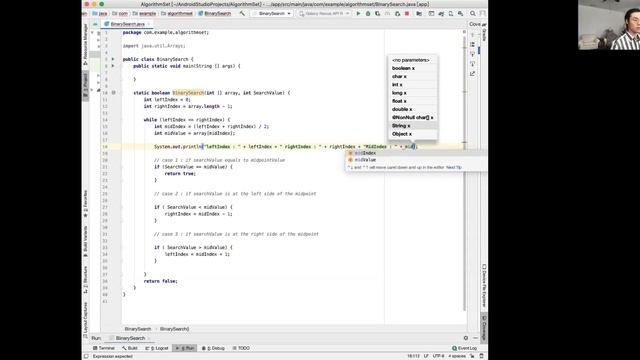Open the Resource Manager side tab
The width and height of the screenshot is (640, 360).
[85, 44]
